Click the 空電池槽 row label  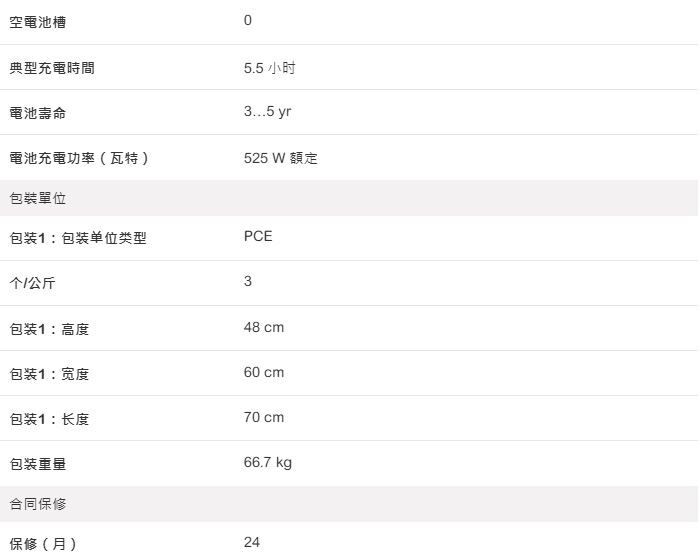[38, 22]
